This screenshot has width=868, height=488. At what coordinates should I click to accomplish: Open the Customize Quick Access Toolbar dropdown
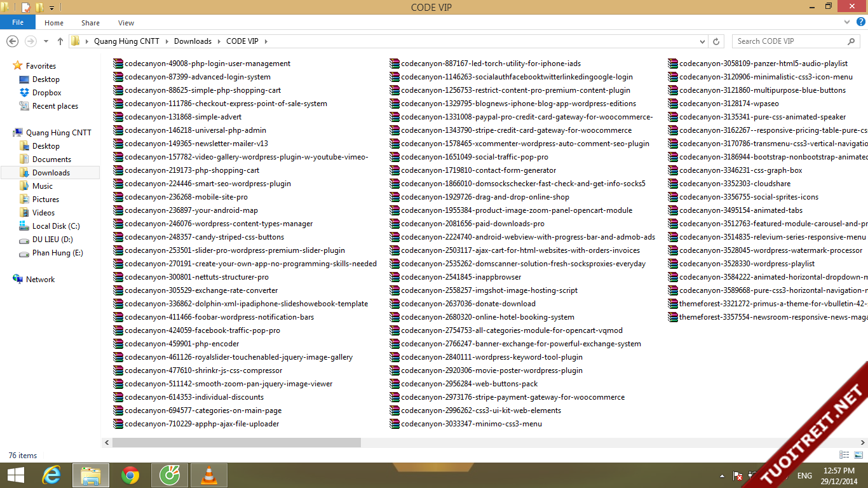pyautogui.click(x=51, y=8)
